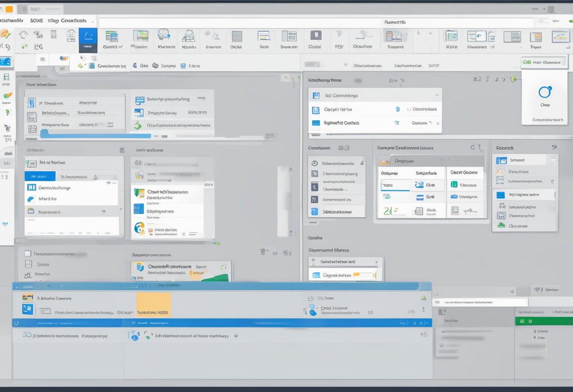
Task: Click the highlighted blue list button on the left
Action: pos(39,176)
